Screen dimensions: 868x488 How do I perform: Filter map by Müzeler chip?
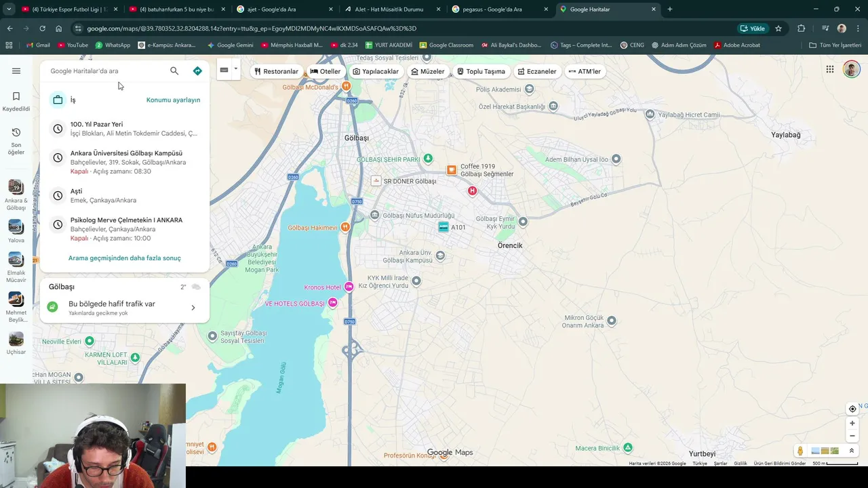(x=428, y=71)
